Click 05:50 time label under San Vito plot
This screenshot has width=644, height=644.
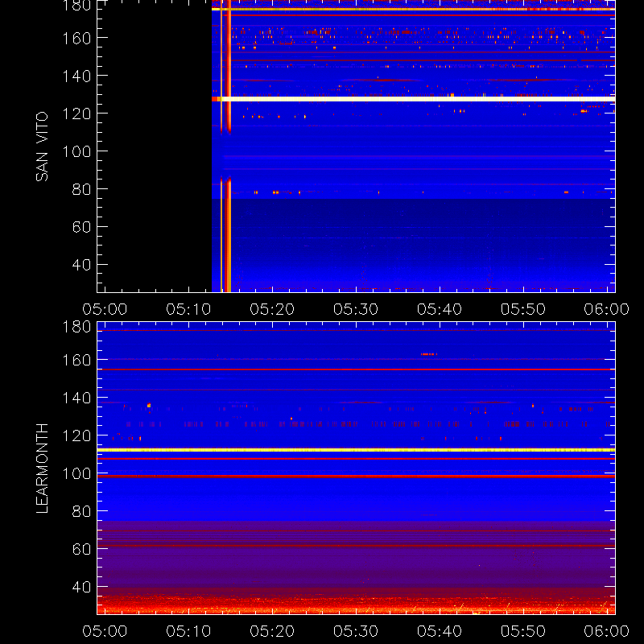(x=523, y=309)
